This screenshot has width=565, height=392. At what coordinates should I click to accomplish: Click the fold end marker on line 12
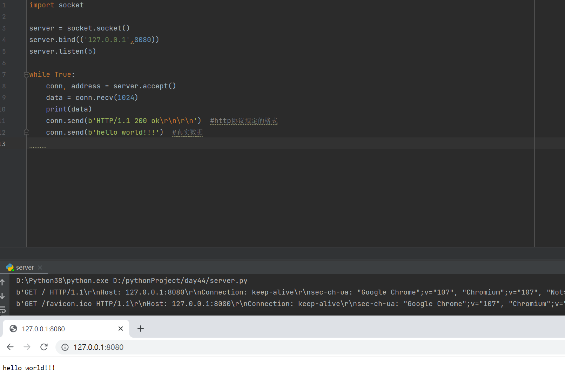pos(26,132)
